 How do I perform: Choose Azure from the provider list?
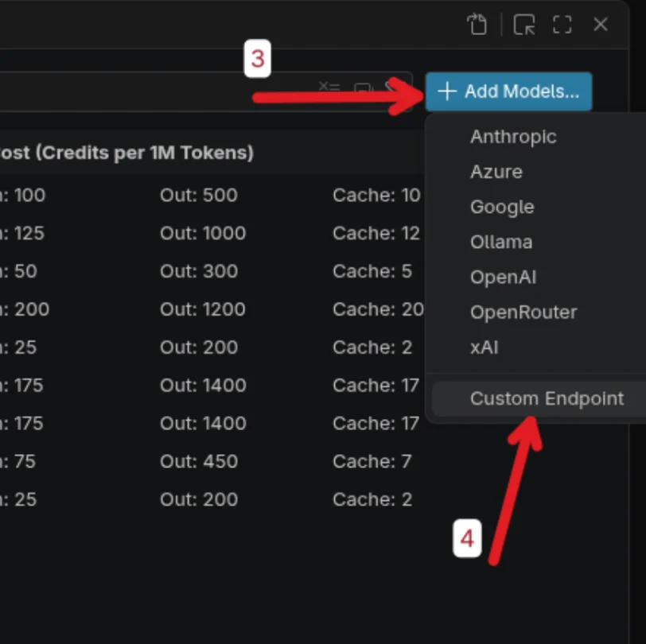click(496, 172)
